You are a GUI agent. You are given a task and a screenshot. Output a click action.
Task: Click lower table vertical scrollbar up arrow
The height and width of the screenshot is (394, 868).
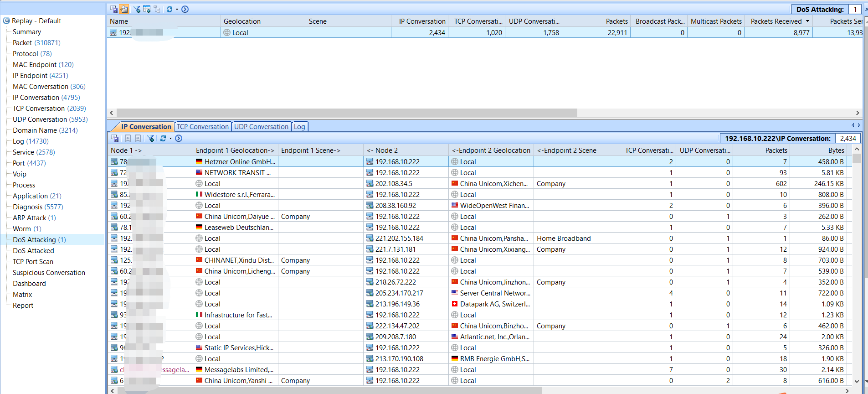(x=857, y=149)
